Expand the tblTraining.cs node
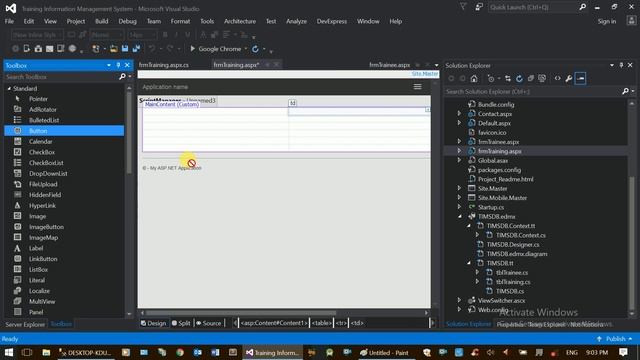 coord(477,282)
